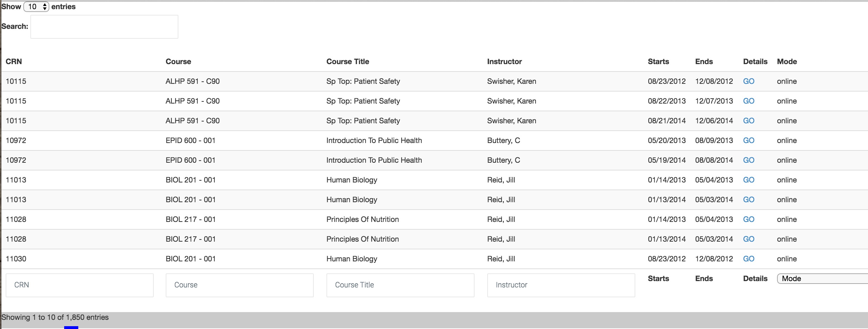Image resolution: width=868 pixels, height=329 pixels.
Task: Sort by Ends date column header
Action: click(x=704, y=62)
